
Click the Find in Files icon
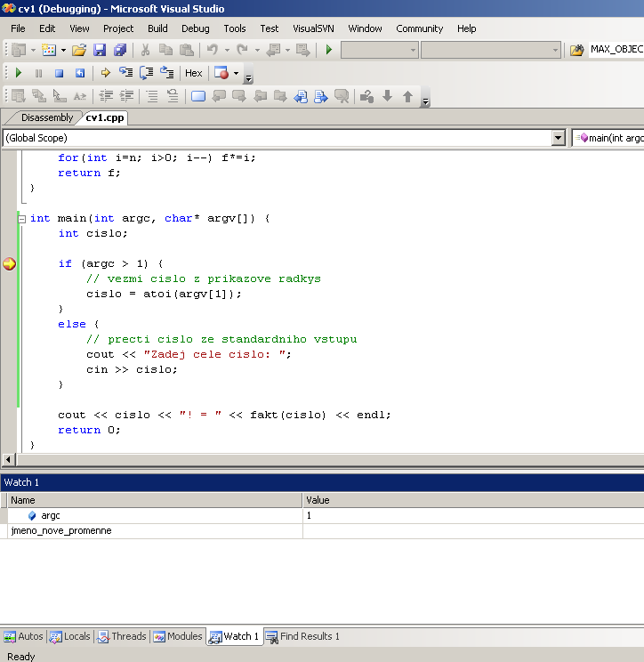click(x=577, y=50)
